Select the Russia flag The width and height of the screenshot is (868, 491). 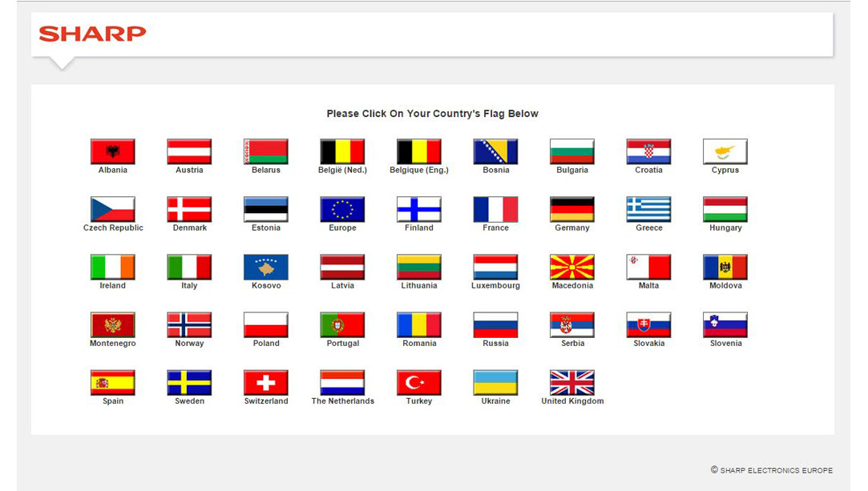pyautogui.click(x=495, y=324)
